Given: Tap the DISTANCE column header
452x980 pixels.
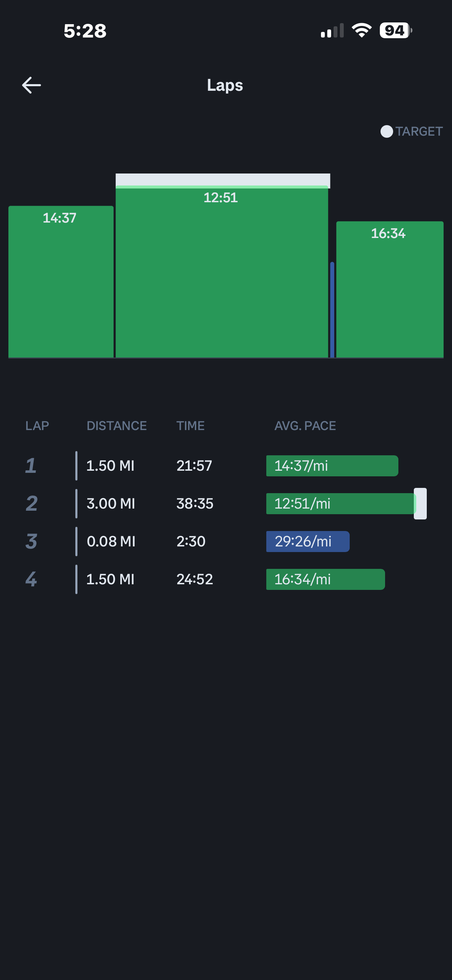Looking at the screenshot, I should tap(117, 426).
